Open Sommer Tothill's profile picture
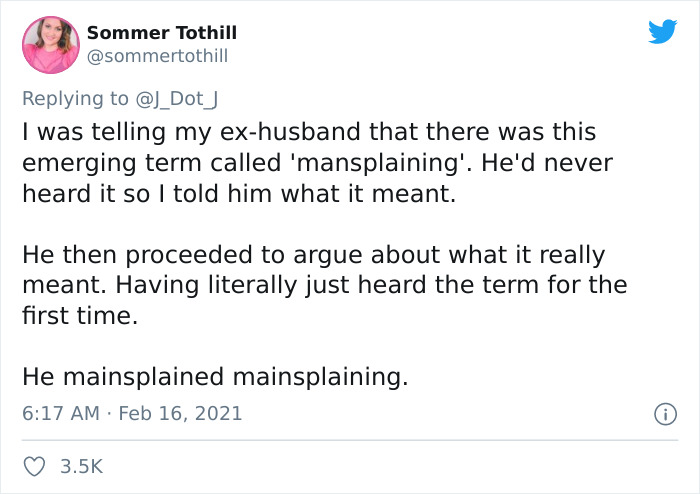 [x=50, y=45]
